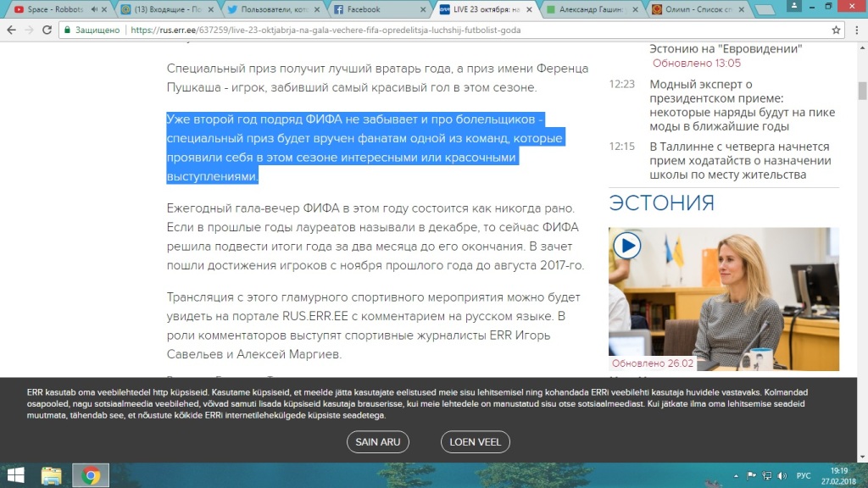
Task: Close the LIVE 23 октября tab
Action: click(x=529, y=9)
